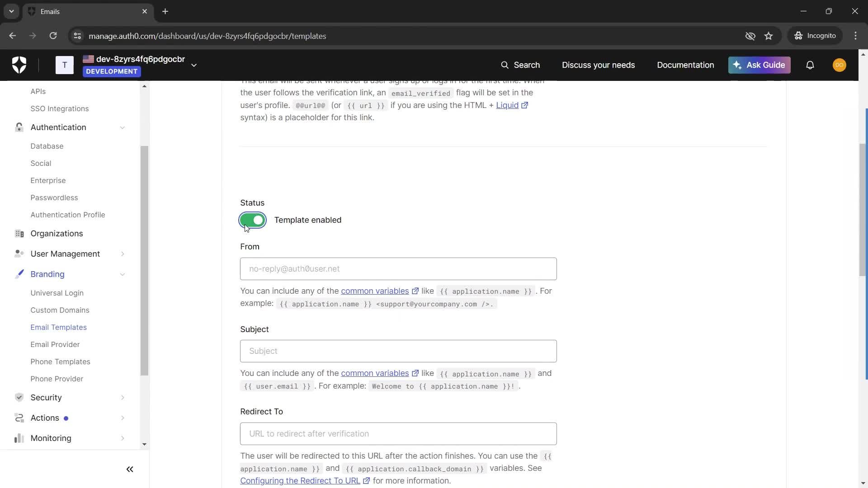Screen dimensions: 868x488
Task: Open the tenant switcher dropdown chevron
Action: pyautogui.click(x=194, y=65)
